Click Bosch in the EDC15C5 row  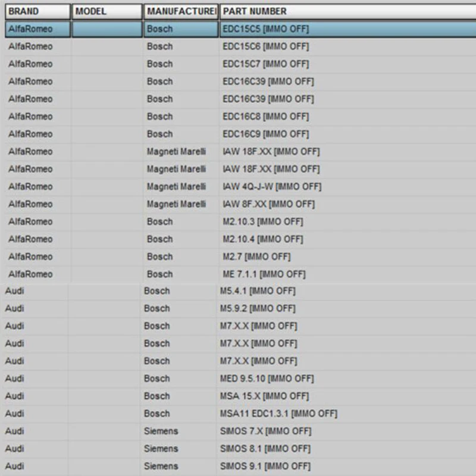click(x=159, y=29)
